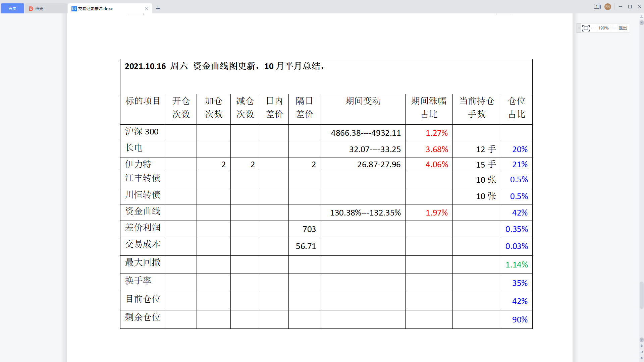Click the ruler toggle icon above scrollbar
This screenshot has width=644, height=362.
click(642, 16)
